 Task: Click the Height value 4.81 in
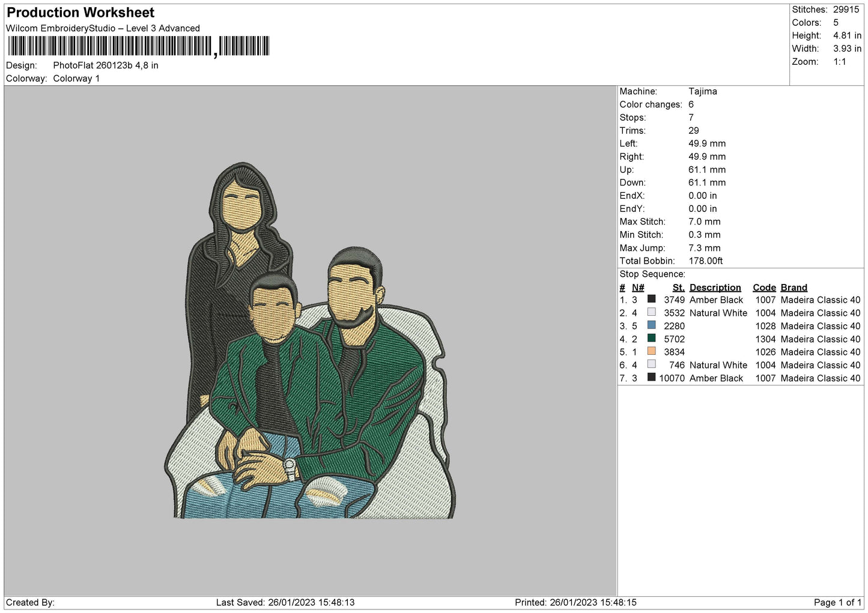847,36
